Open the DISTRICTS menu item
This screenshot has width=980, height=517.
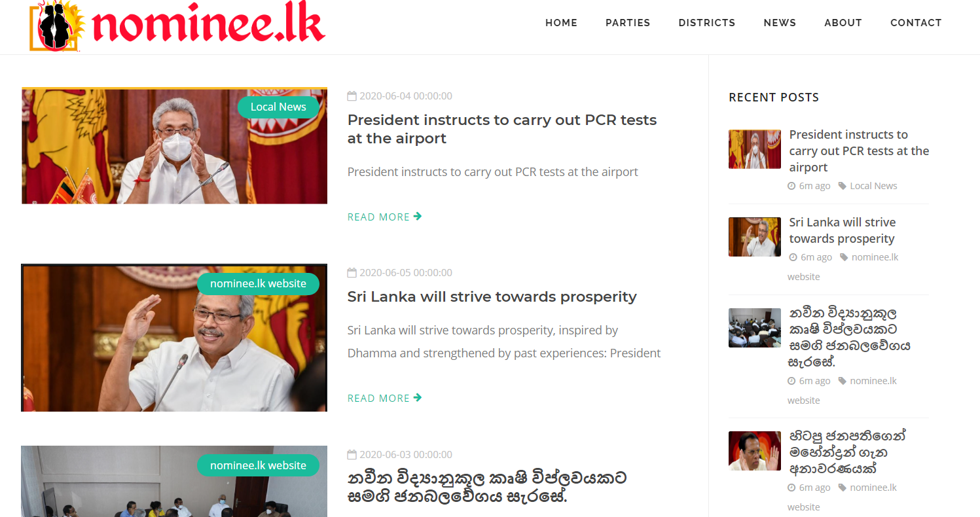click(707, 23)
